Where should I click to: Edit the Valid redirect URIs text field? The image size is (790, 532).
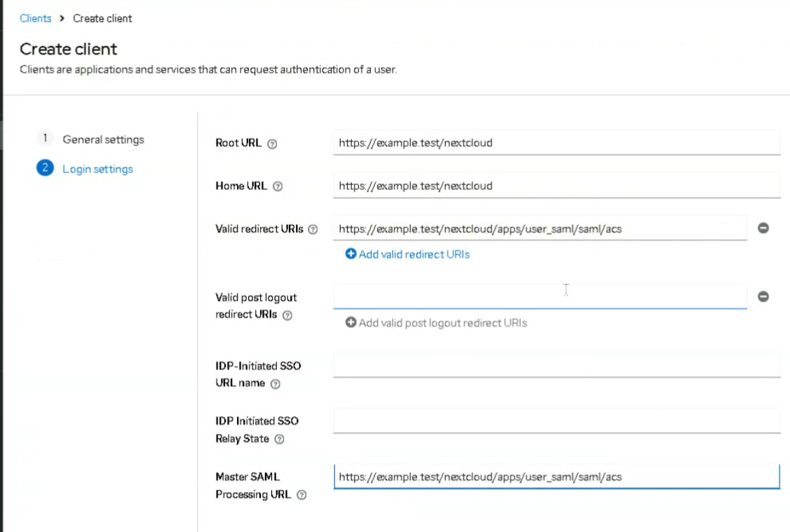pyautogui.click(x=540, y=228)
